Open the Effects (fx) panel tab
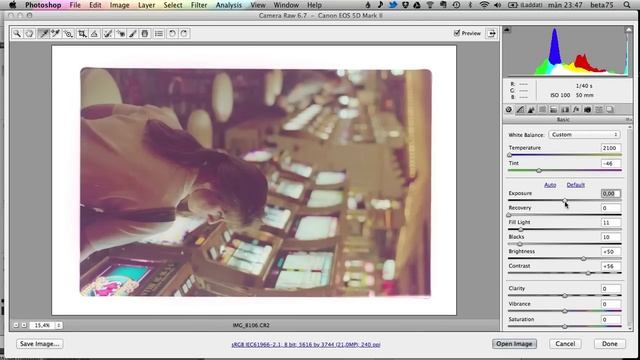 pos(576,109)
